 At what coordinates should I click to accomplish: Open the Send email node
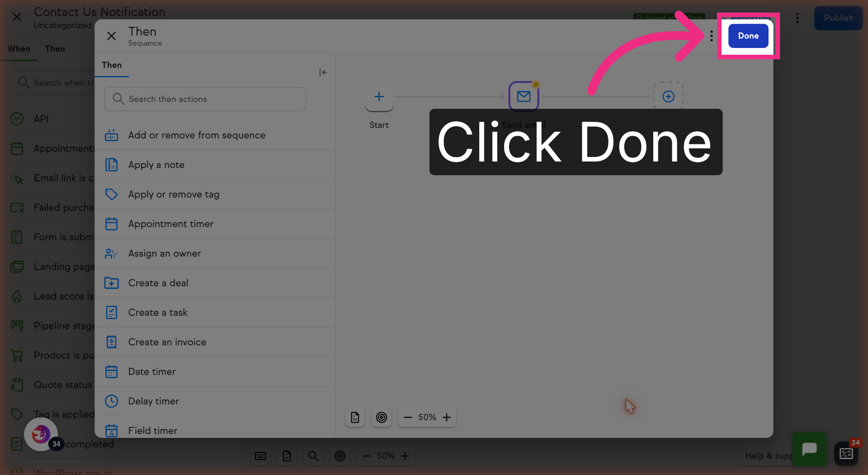524,96
